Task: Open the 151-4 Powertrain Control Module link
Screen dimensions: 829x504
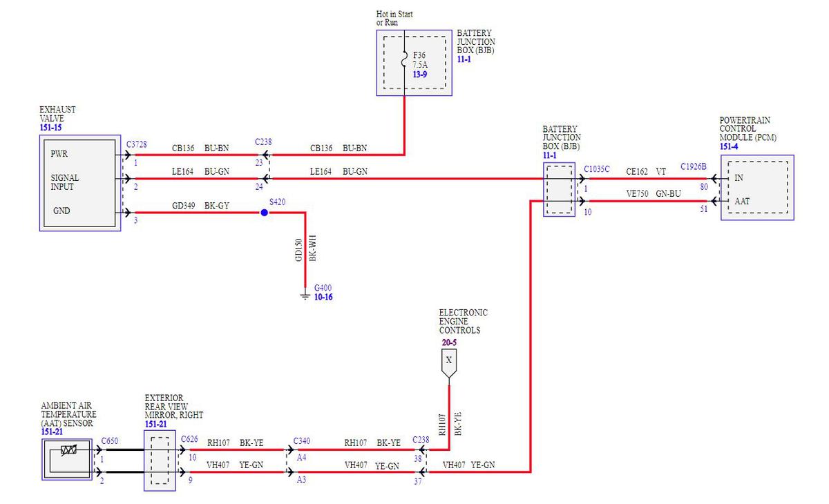Action: click(730, 146)
